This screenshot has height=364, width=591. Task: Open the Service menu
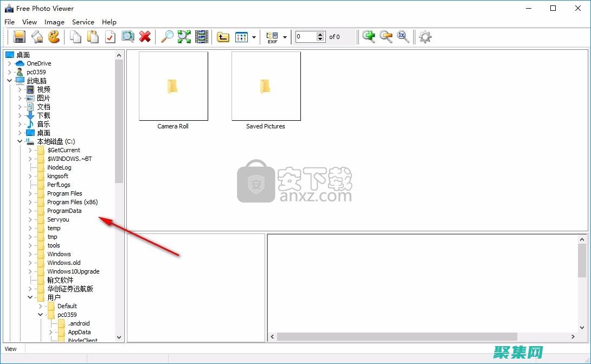tap(83, 22)
